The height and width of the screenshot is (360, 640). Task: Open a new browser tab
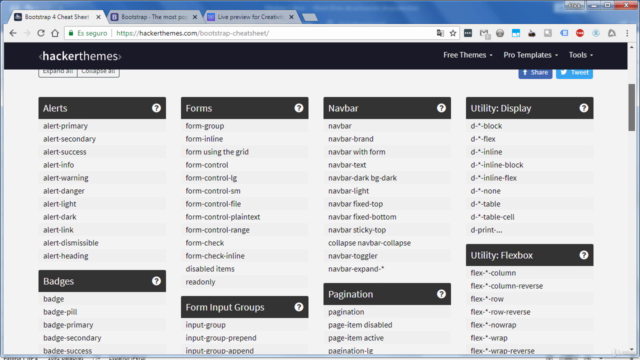coord(310,18)
